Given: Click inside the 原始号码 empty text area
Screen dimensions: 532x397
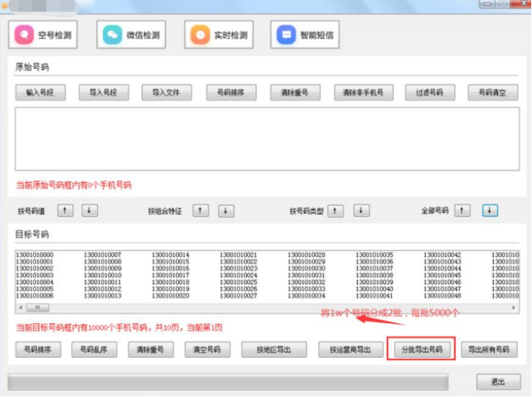Looking at the screenshot, I should click(265, 138).
